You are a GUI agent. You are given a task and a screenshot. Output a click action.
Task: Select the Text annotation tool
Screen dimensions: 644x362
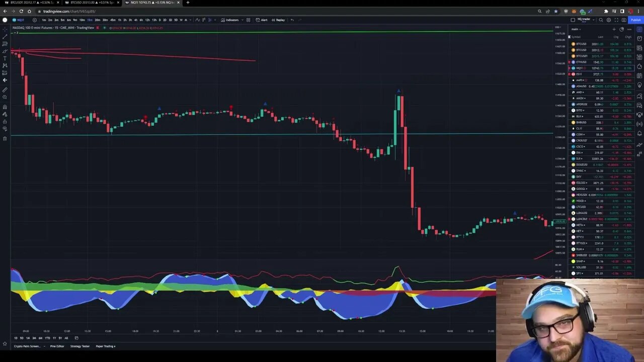tap(5, 58)
